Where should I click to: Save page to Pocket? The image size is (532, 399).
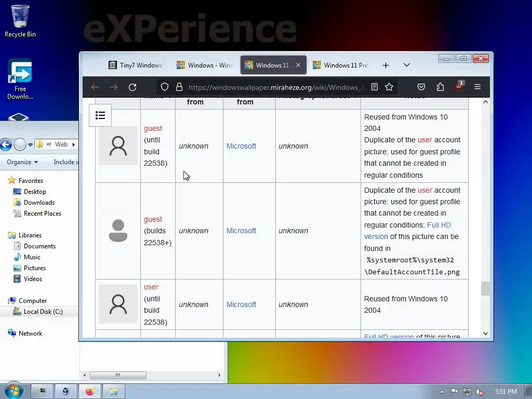tap(421, 87)
